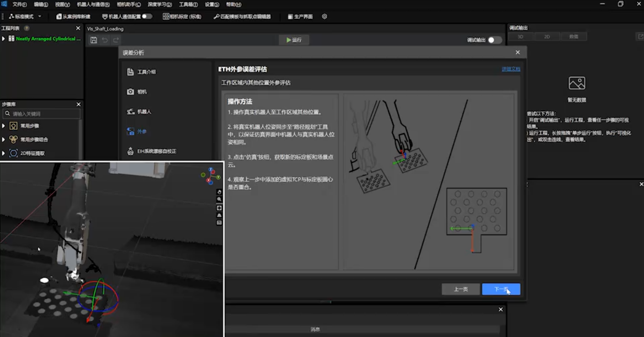This screenshot has height=337, width=644.
Task: Toggle the 调试输出 switch
Action: [495, 40]
